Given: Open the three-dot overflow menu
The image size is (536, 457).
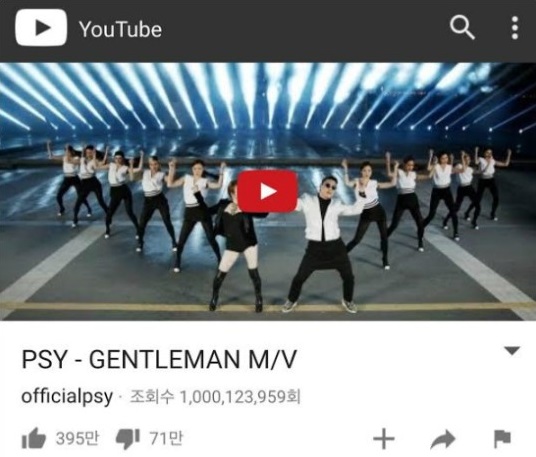Looking at the screenshot, I should (x=515, y=28).
